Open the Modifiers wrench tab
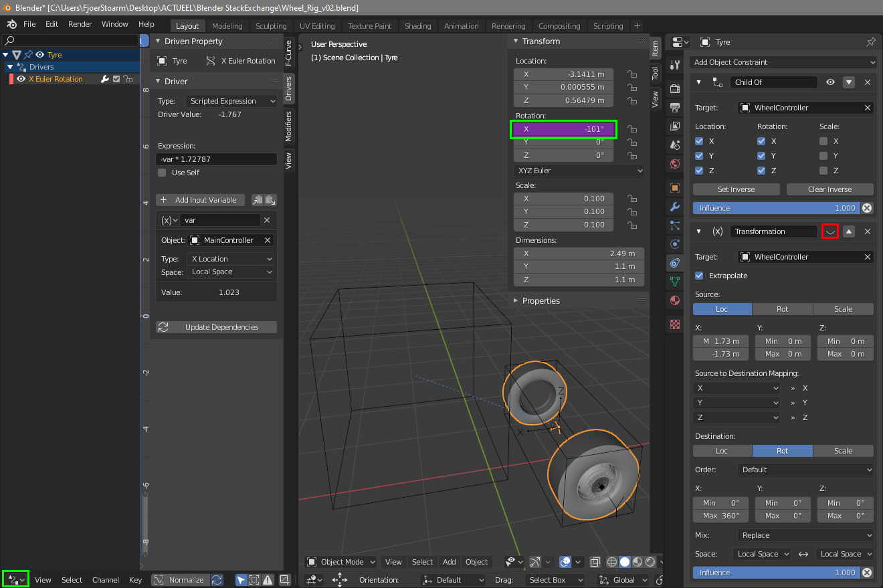Screen dimensions: 883x588 [x=674, y=207]
